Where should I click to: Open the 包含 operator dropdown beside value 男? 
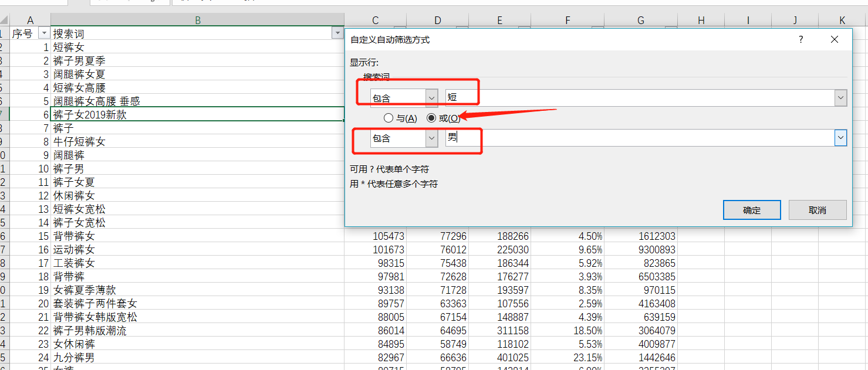click(431, 138)
